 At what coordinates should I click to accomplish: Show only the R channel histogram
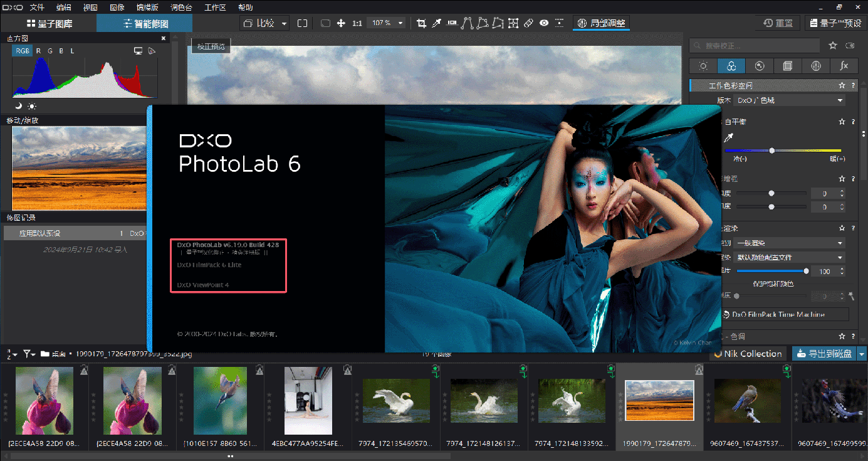tap(38, 51)
